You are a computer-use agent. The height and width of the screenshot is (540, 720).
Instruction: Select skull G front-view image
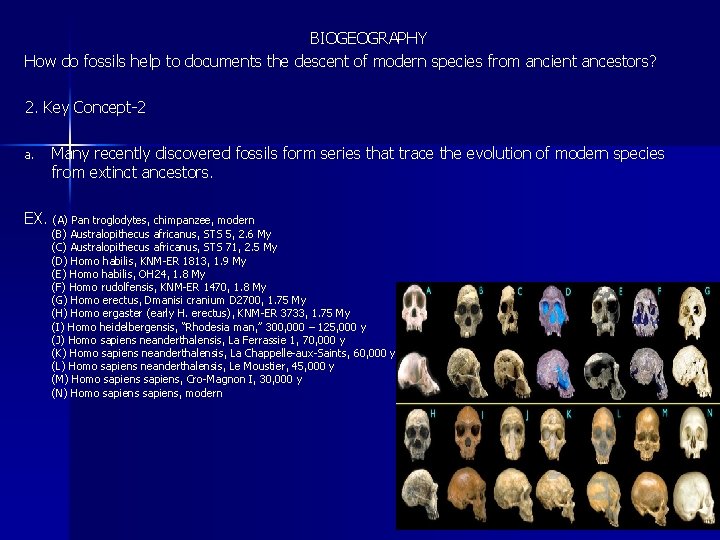[692, 312]
